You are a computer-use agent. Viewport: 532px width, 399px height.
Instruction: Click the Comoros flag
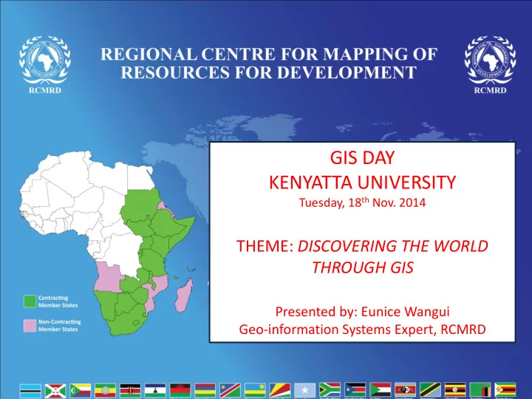click(x=81, y=391)
